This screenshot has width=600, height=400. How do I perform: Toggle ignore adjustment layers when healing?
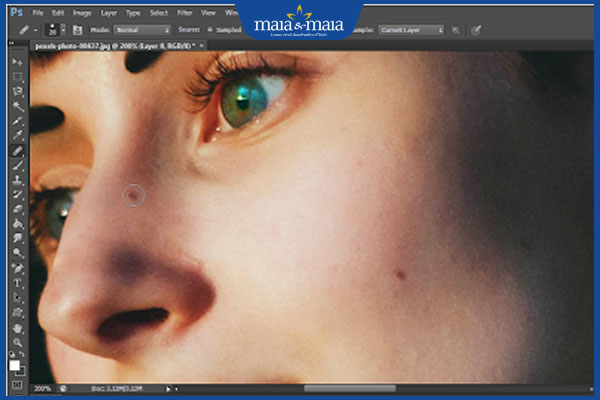455,30
